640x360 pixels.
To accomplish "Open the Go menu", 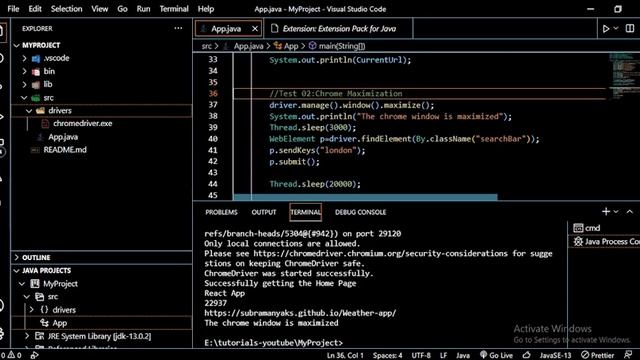I will click(122, 9).
